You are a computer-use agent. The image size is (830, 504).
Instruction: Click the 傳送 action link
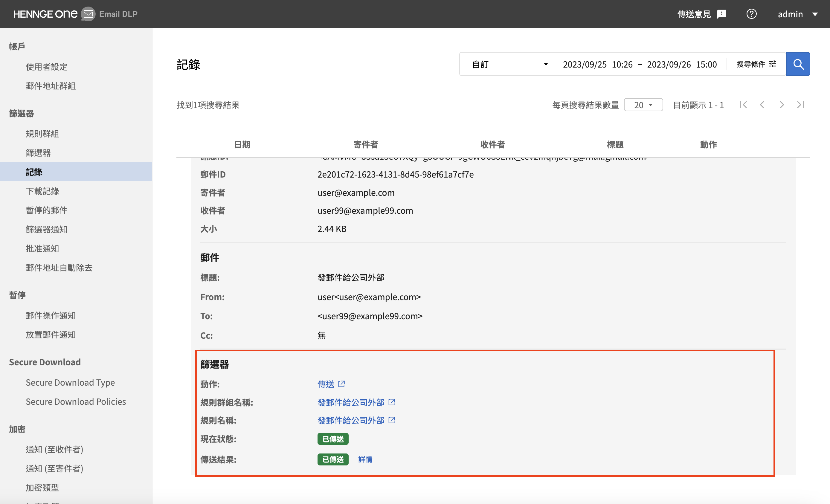click(326, 384)
